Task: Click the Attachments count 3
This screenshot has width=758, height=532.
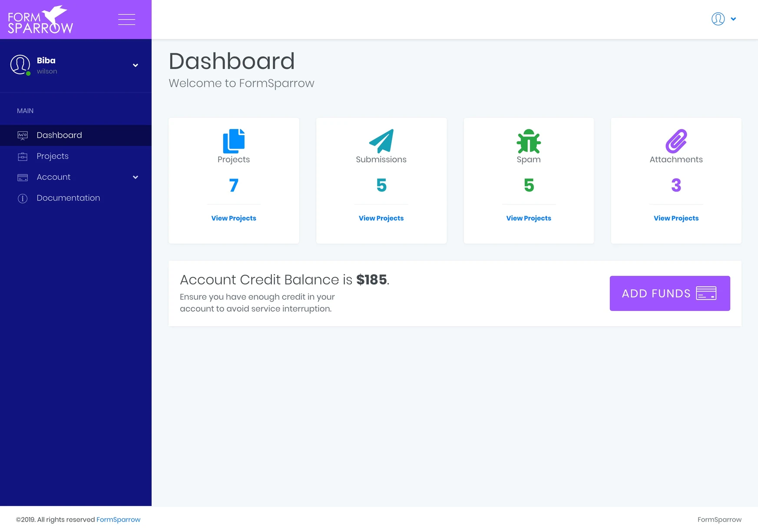Action: pos(676,185)
